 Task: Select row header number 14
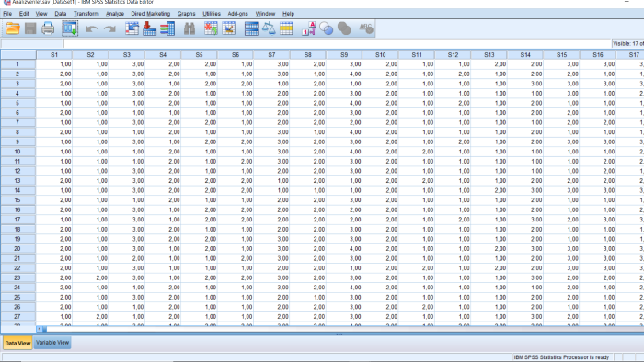click(17, 190)
